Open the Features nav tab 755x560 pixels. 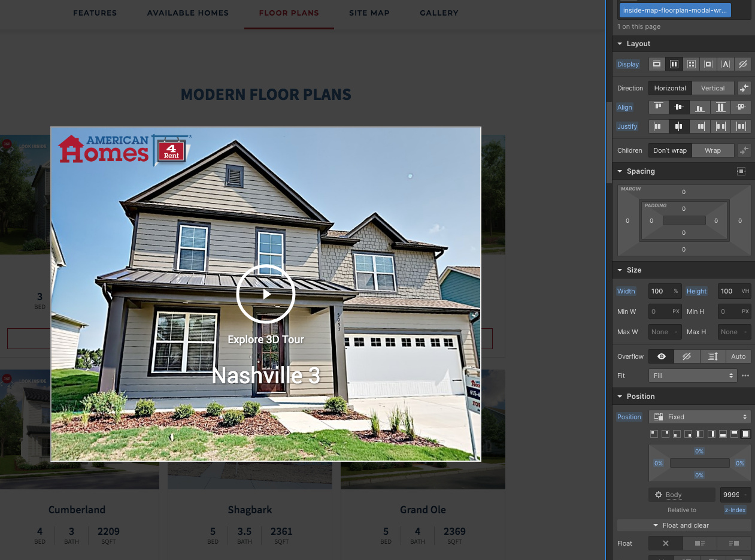click(x=95, y=13)
